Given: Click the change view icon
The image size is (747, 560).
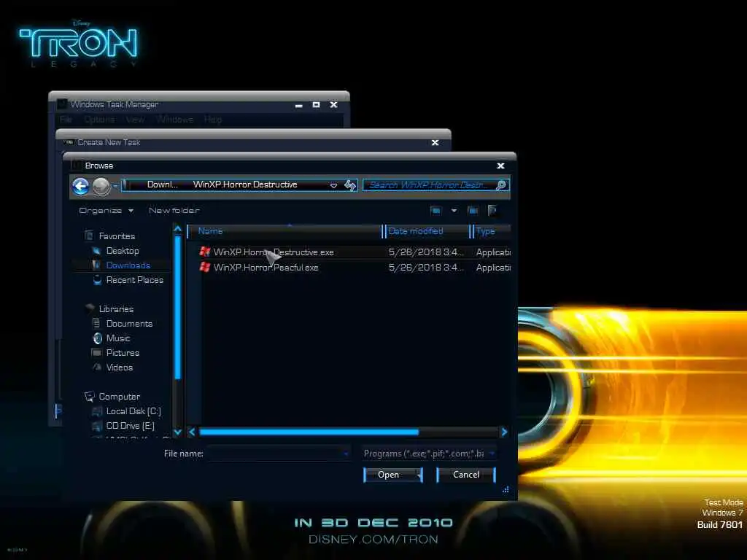Looking at the screenshot, I should click(436, 211).
